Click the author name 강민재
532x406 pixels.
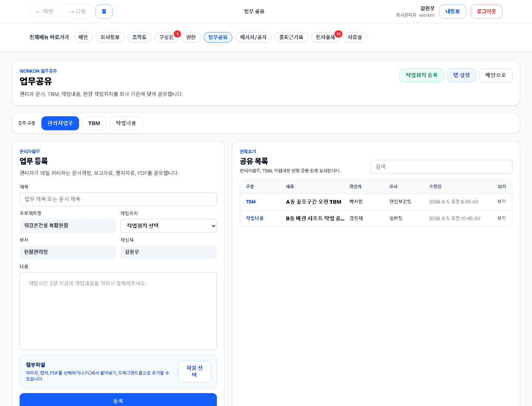coord(356,219)
